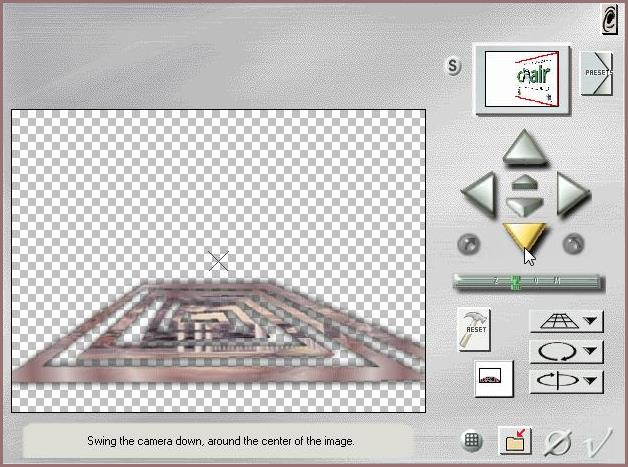Toggle the round S button
This screenshot has height=467, width=628.
(453, 67)
